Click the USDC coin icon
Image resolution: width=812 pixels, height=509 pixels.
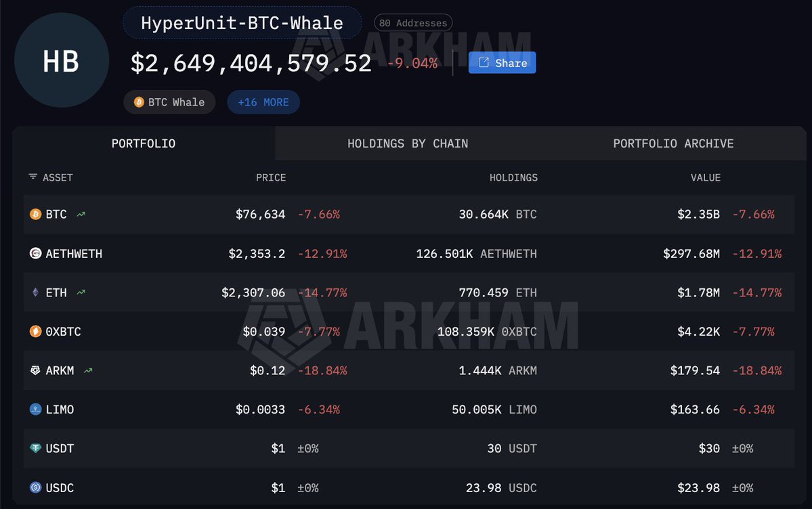point(36,487)
